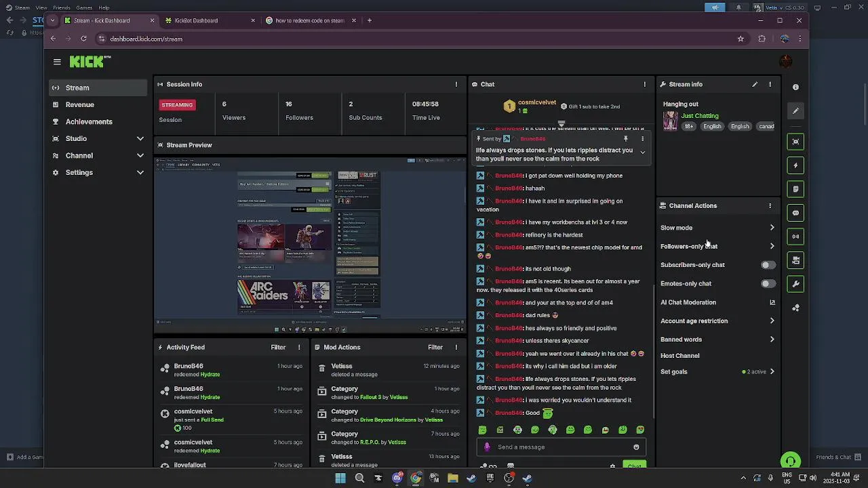The width and height of the screenshot is (868, 488).
Task: Open Windows taskbar search
Action: (359, 478)
